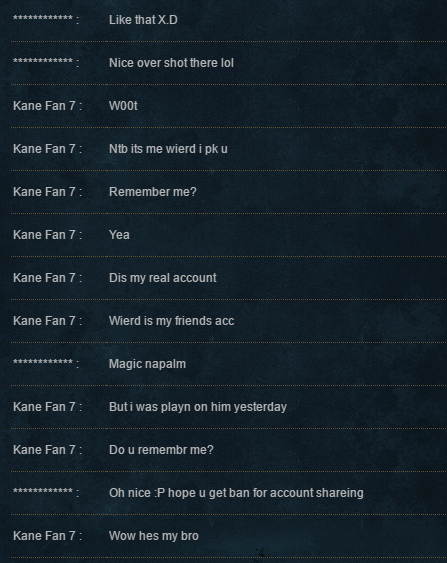Select 'But i was playn on him yesterday'
447x563 pixels.
coord(198,407)
